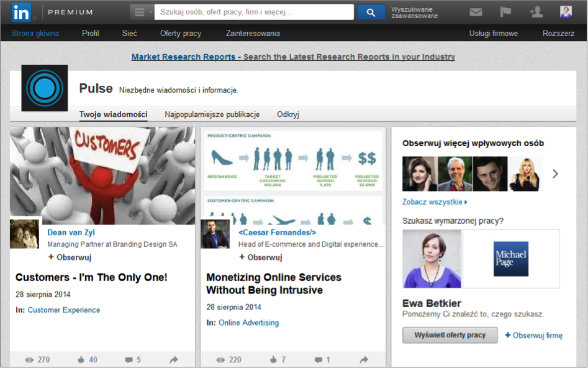Open the Zainteresowania menu
Screen dimensions: 588x368
point(253,33)
